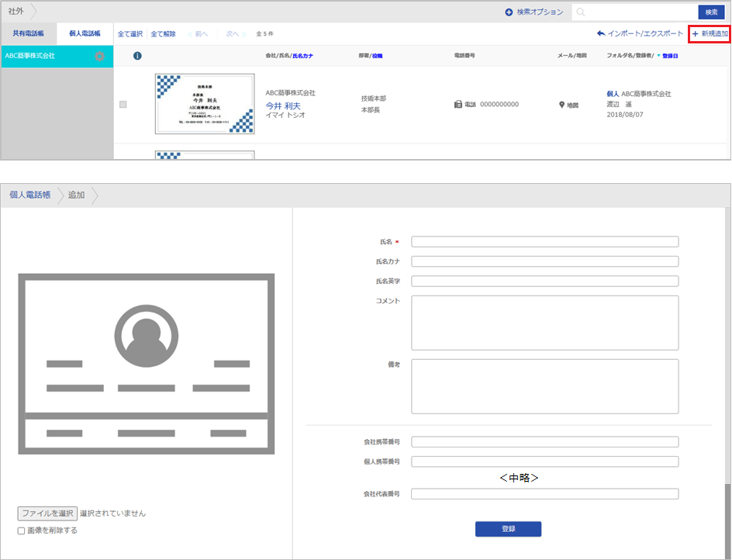Click the 備考 text area

point(545,386)
